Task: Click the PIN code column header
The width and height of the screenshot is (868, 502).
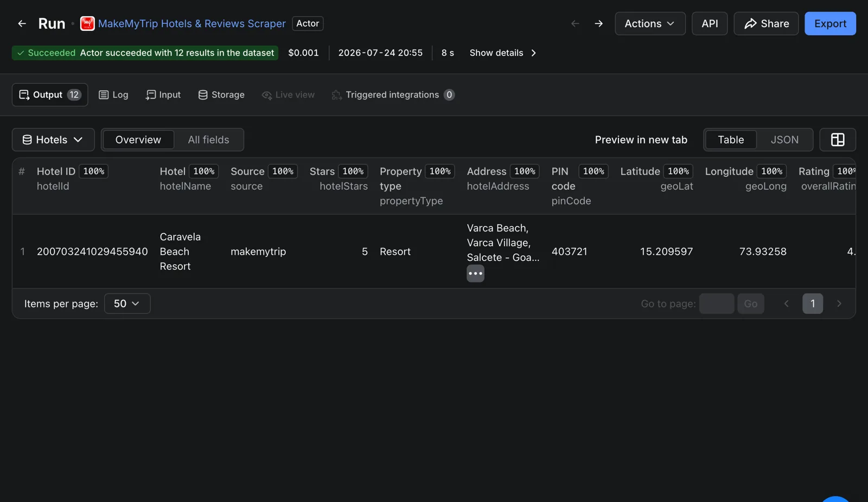Action: click(x=563, y=178)
